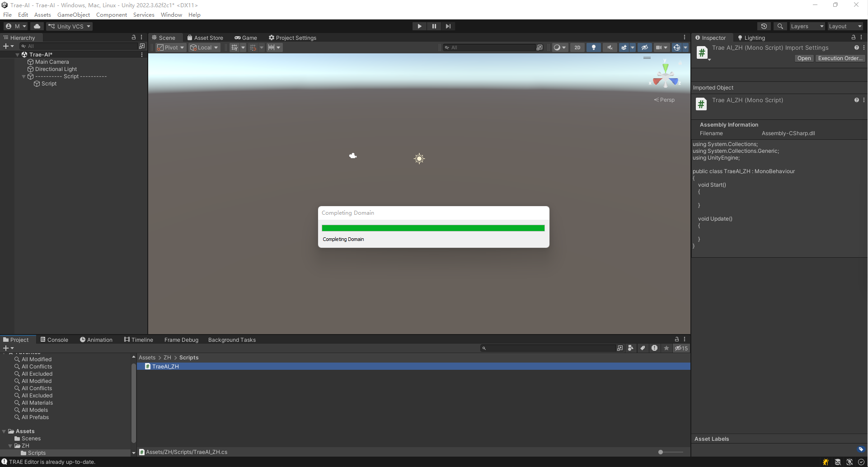Toggle scene effects (skybox, fog)
This screenshot has height=467, width=868.
click(x=624, y=47)
